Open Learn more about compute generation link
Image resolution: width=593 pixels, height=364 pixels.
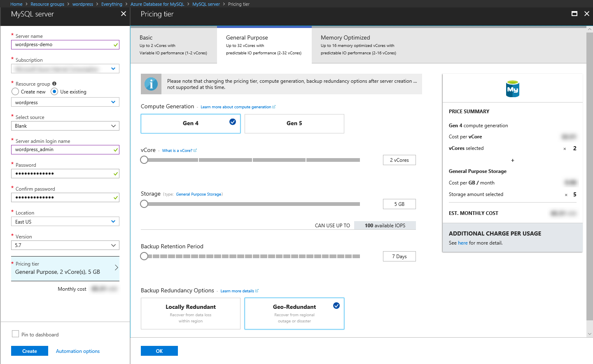238,107
